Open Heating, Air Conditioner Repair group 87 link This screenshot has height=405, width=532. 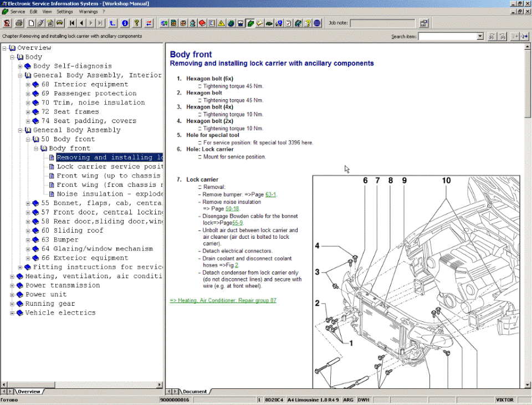point(223,300)
